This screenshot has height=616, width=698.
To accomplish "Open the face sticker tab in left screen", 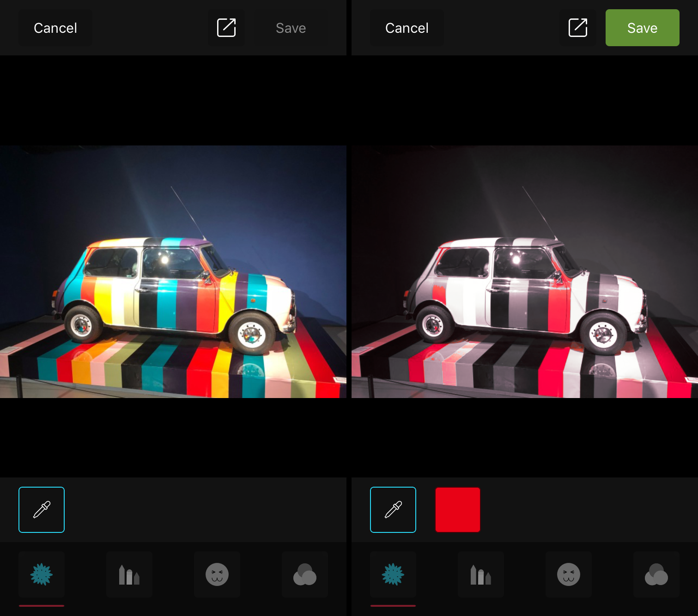I will point(217,574).
